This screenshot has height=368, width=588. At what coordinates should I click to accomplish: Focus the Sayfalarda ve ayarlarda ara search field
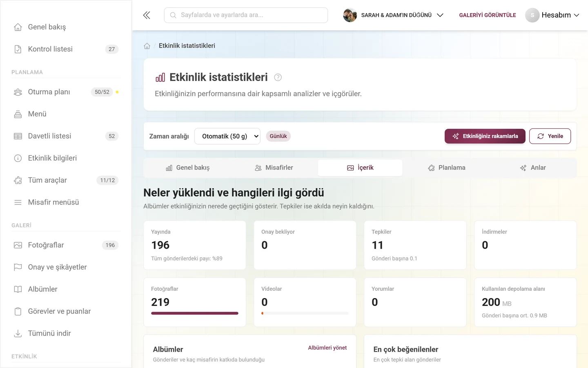click(x=246, y=15)
